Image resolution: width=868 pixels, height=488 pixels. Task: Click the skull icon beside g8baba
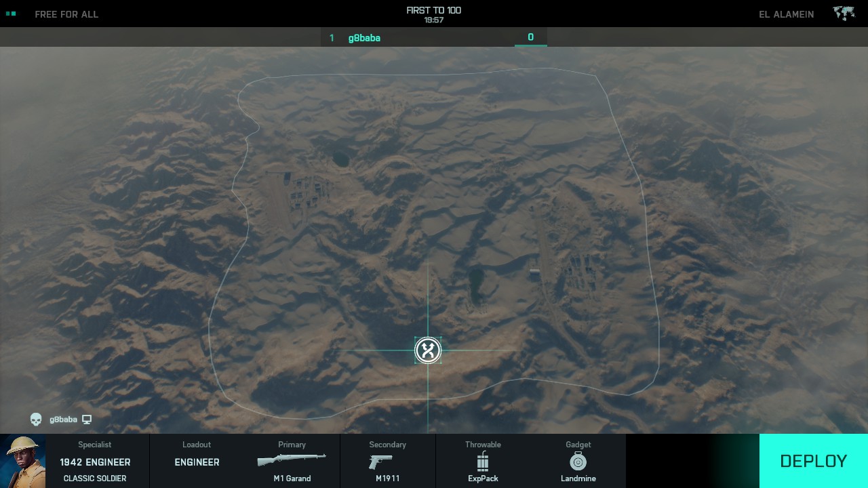(37, 420)
